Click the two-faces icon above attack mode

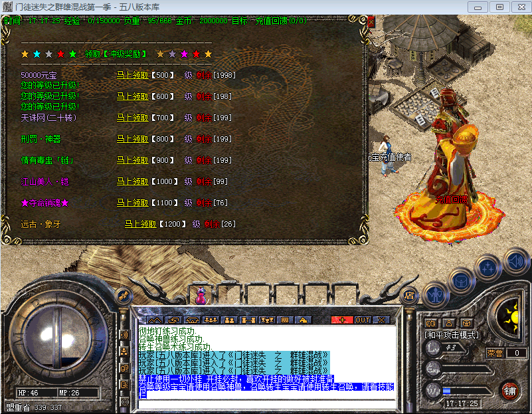[430, 323]
